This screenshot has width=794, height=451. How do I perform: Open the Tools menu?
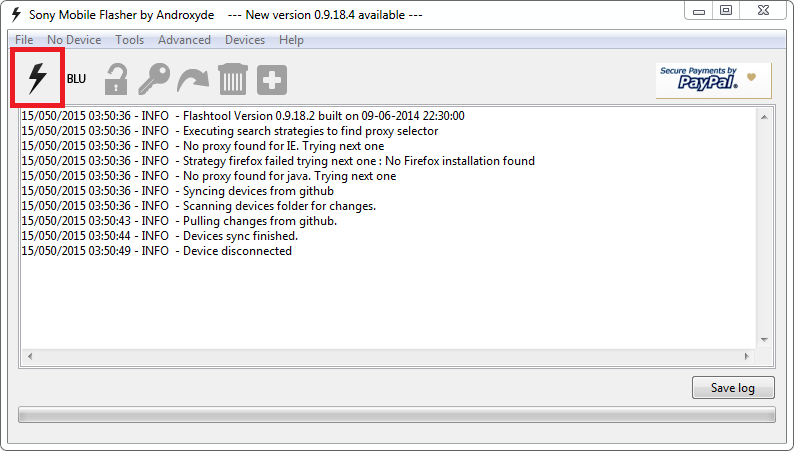coord(130,40)
